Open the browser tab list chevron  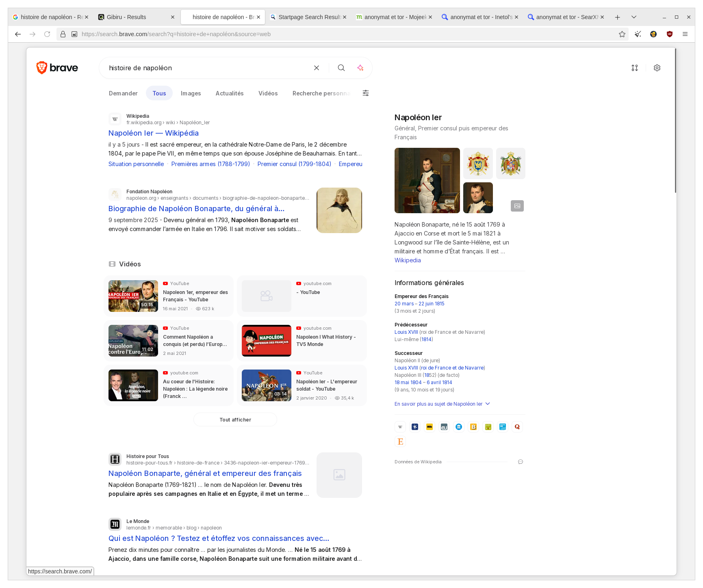633,17
